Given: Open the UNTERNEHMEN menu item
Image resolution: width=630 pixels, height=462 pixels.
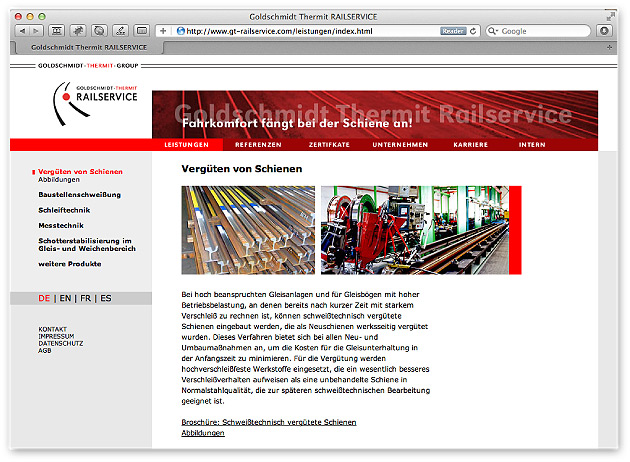Looking at the screenshot, I should (x=400, y=145).
